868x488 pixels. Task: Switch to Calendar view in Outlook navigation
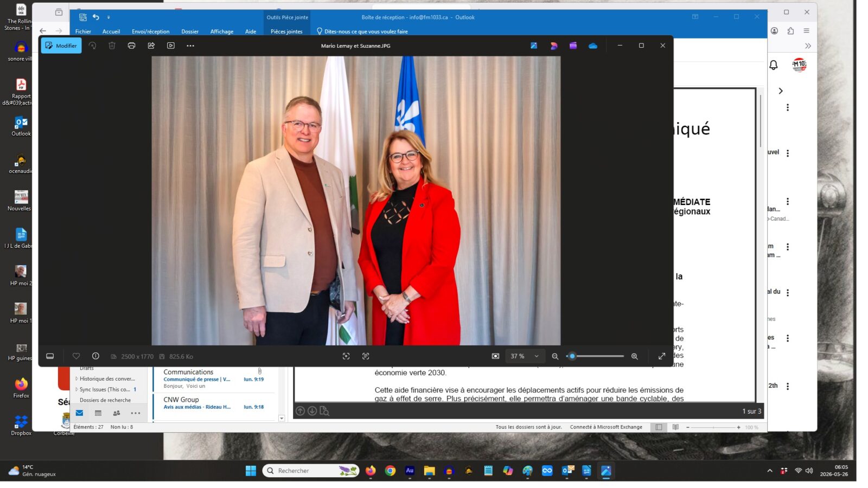[98, 413]
